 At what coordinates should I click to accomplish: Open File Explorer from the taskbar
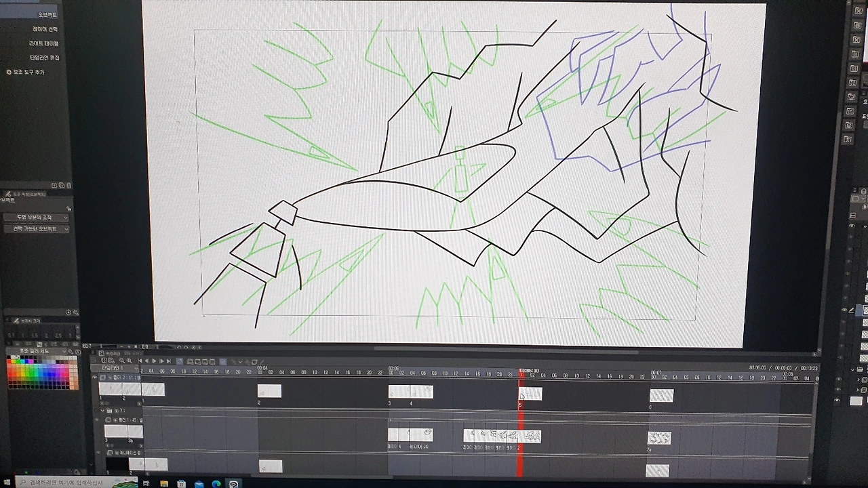click(x=163, y=483)
